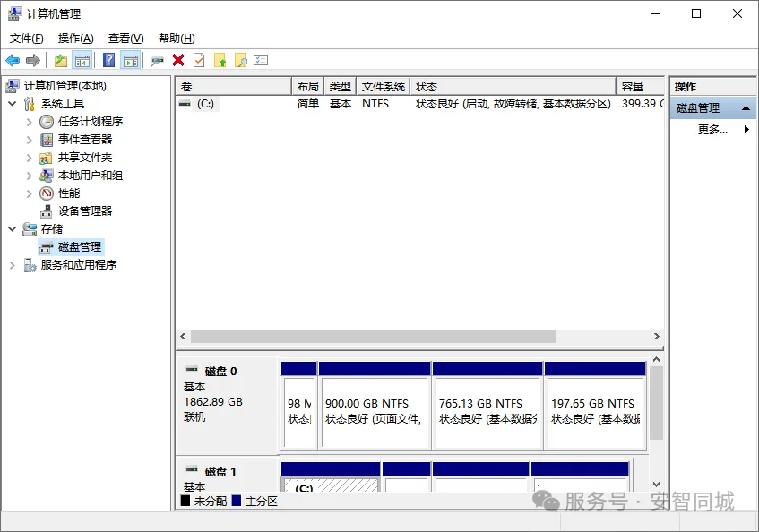Click the properties checkmark page icon
Viewport: 759px width, 532px height.
click(199, 61)
